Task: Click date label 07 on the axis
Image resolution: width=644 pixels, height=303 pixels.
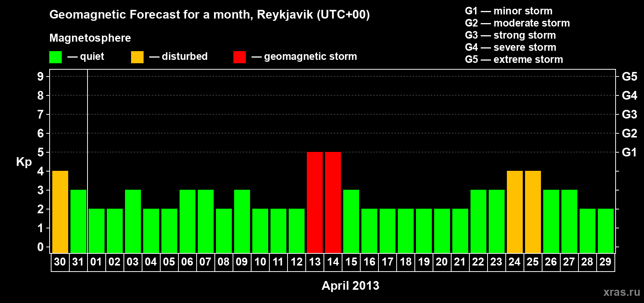Action: tap(205, 262)
